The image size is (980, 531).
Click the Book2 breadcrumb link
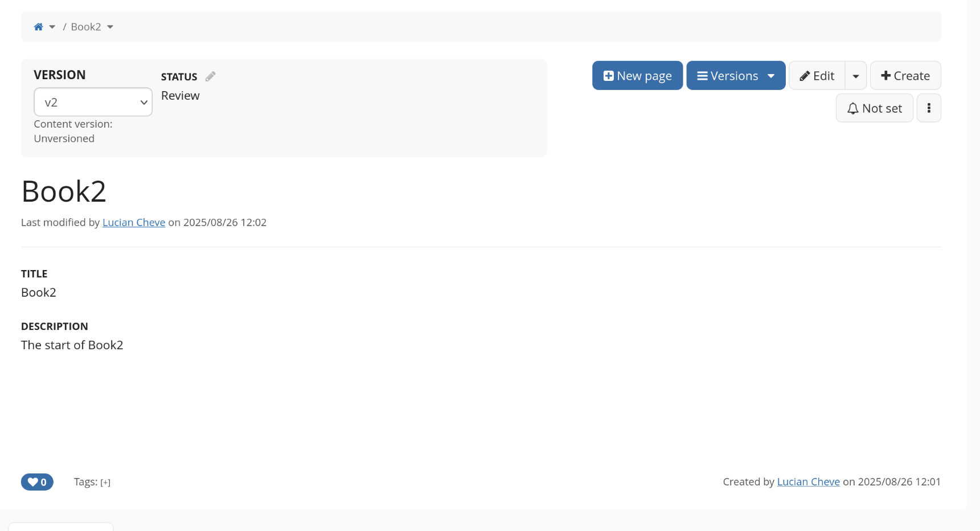[85, 27]
